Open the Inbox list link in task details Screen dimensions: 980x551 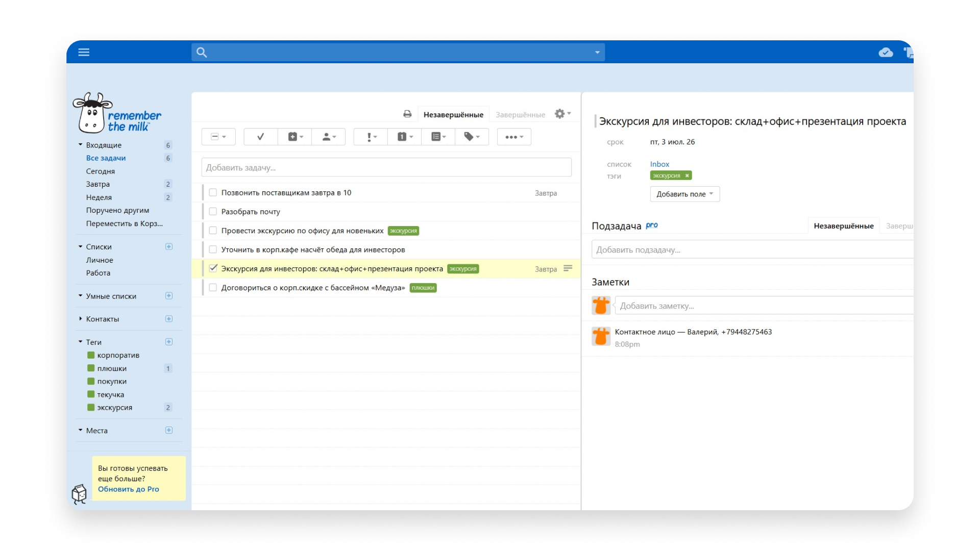[659, 164]
